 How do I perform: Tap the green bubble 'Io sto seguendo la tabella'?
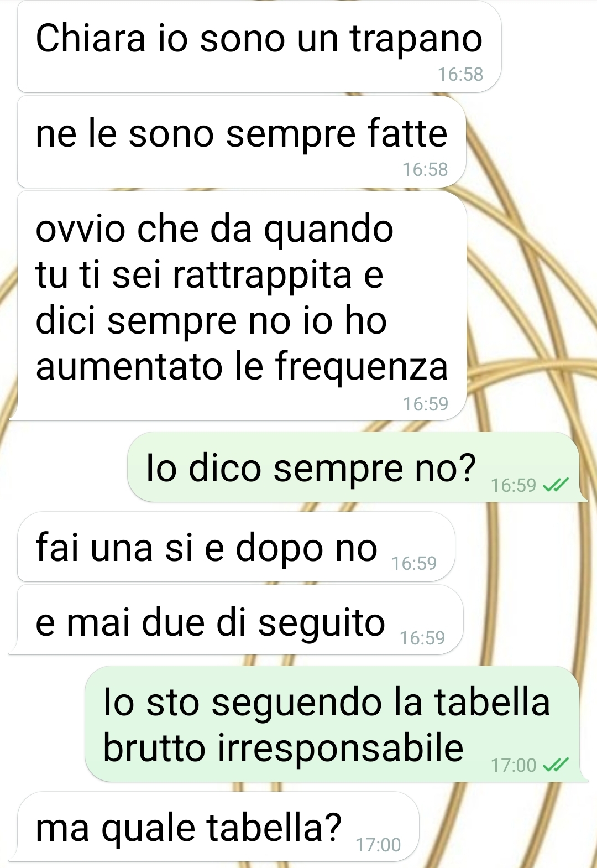pyautogui.click(x=332, y=724)
